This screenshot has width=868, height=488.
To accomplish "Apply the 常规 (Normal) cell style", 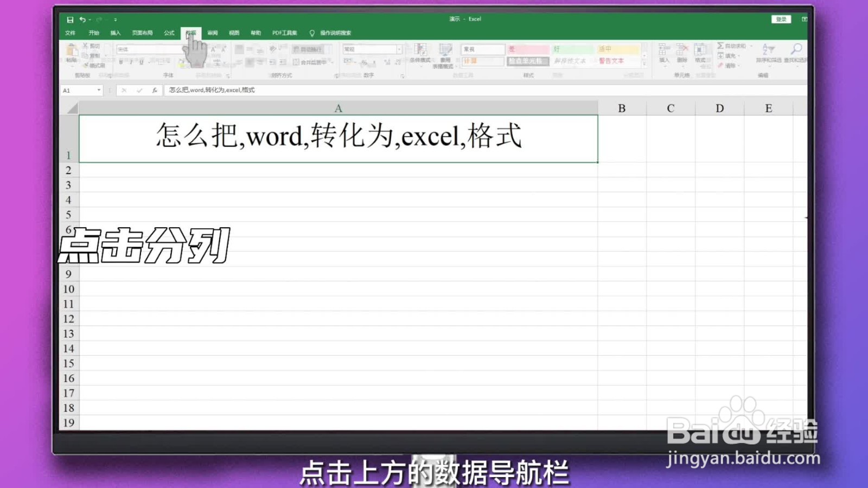I will [x=483, y=49].
